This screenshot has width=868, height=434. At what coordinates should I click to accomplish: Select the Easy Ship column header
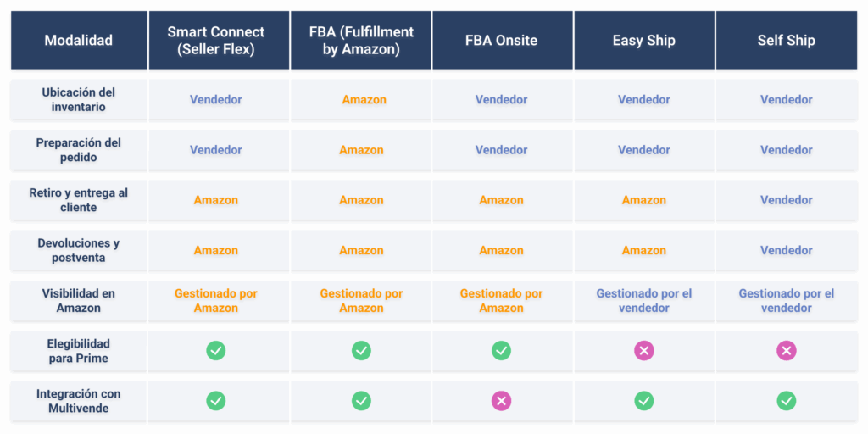click(x=644, y=41)
